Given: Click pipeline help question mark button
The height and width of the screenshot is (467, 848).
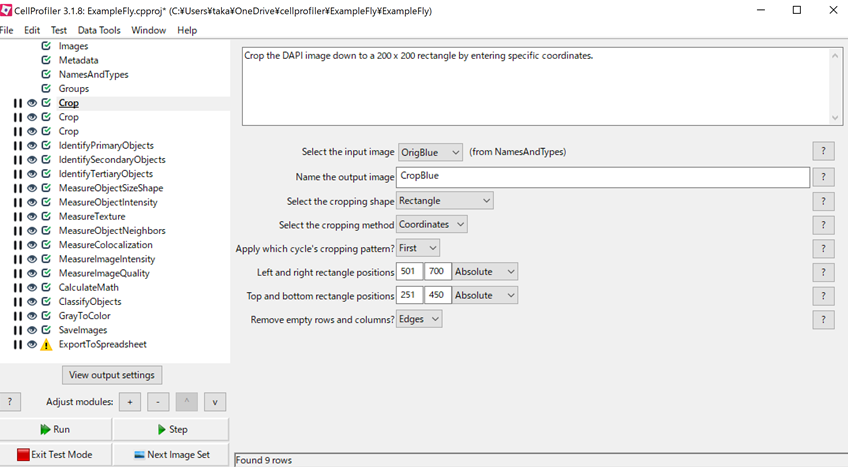Looking at the screenshot, I should point(10,402).
